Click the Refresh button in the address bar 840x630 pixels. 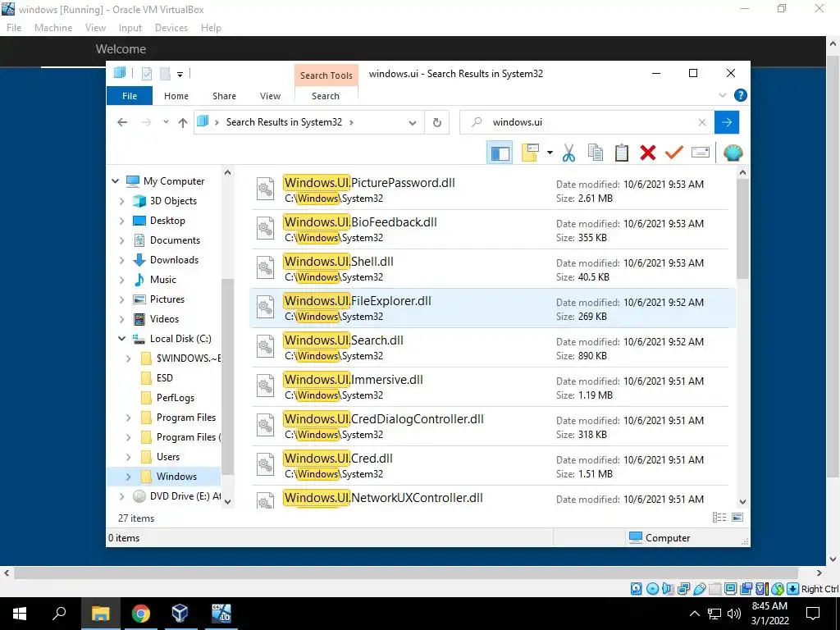coord(437,123)
